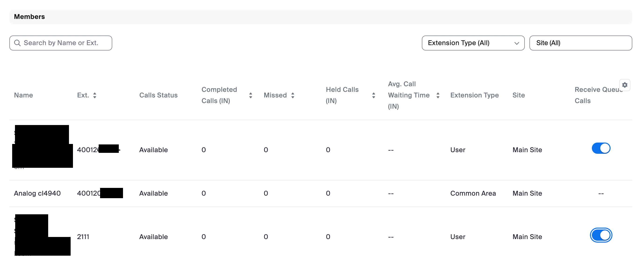This screenshot has width=644, height=258.
Task: Click the table column settings gear icon
Action: point(624,85)
